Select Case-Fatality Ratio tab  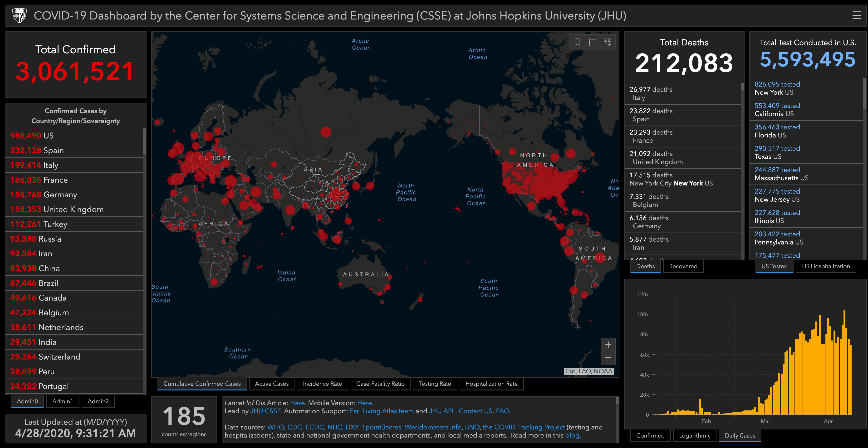(380, 384)
